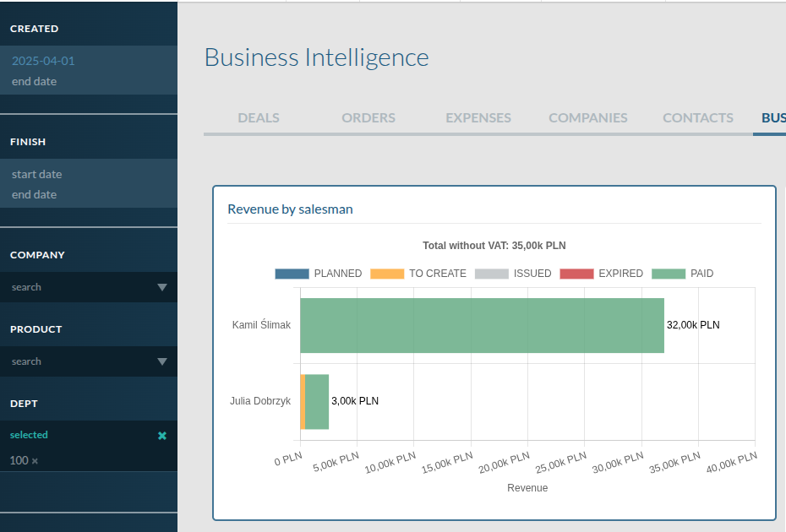The height and width of the screenshot is (532, 786).
Task: Toggle the Expired legend swatch
Action: coord(601,274)
